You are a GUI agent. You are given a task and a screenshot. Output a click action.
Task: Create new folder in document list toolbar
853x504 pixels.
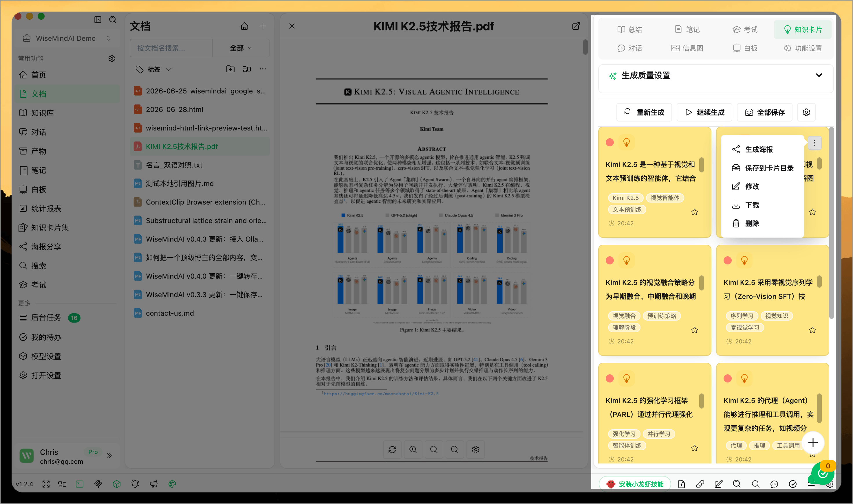pyautogui.click(x=230, y=69)
